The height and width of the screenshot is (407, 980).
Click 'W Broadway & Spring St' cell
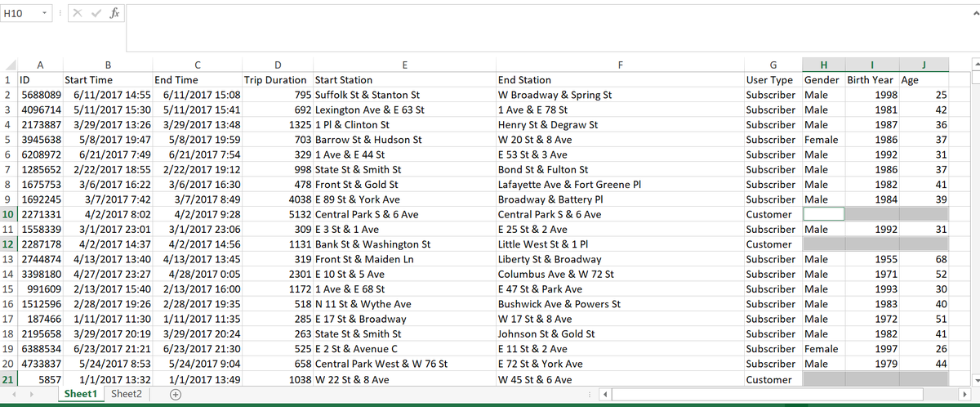[x=621, y=95]
